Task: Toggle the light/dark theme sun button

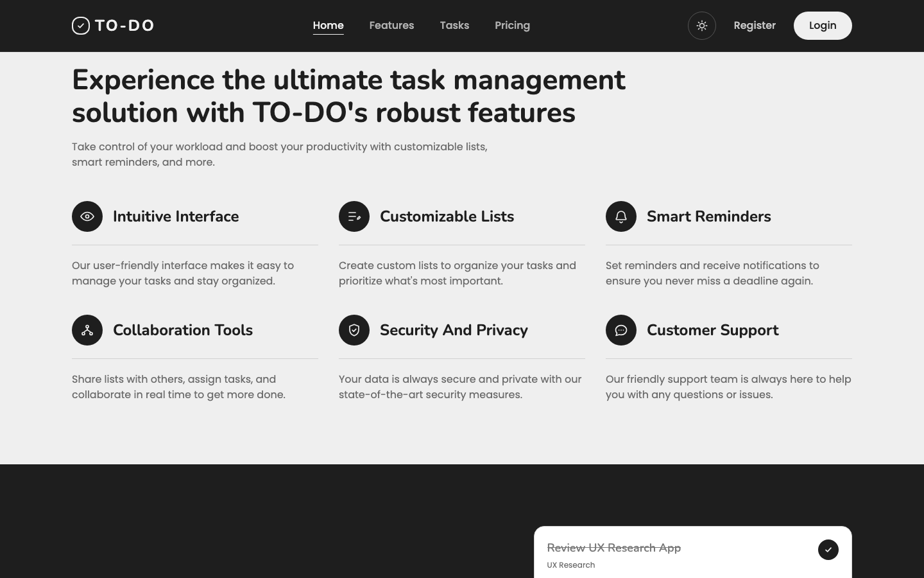Action: point(702,26)
